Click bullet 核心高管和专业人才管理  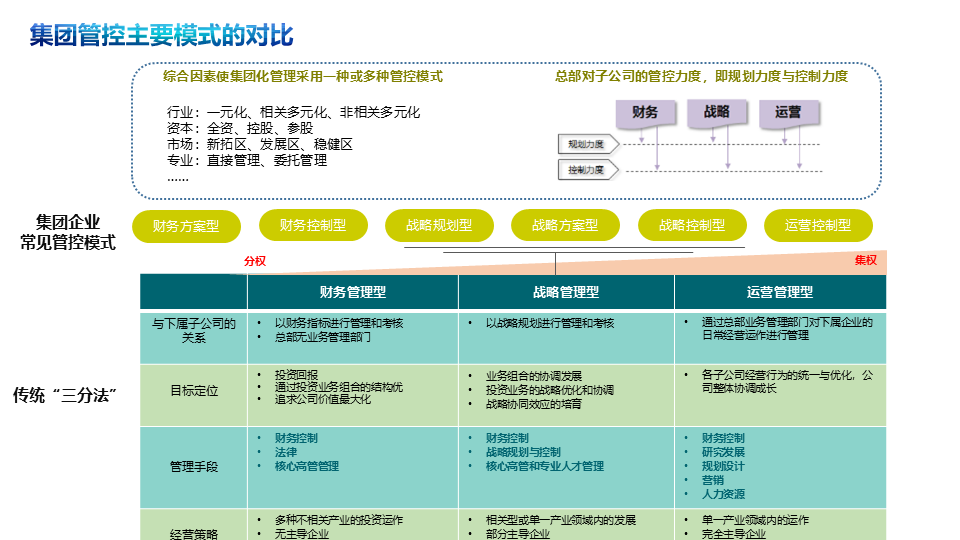point(545,467)
